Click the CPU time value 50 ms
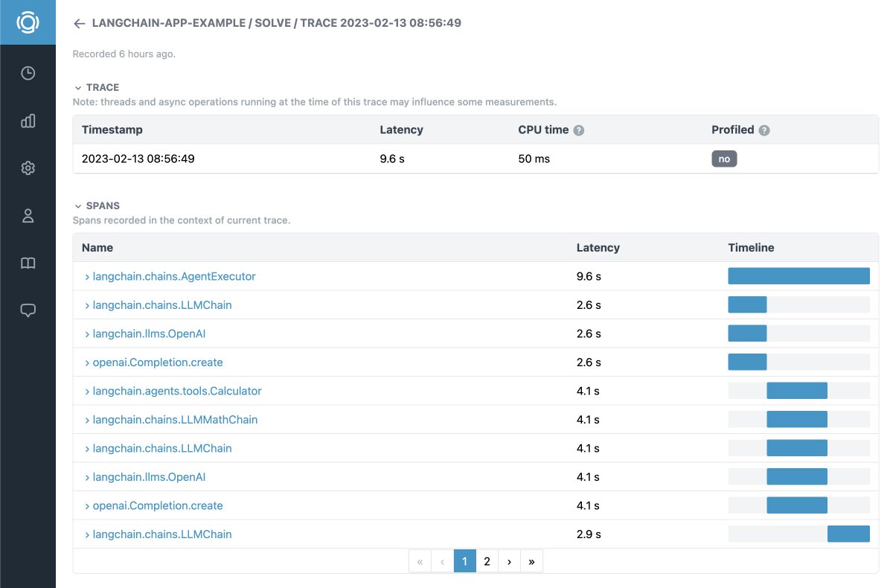Screen dimensions: 893x588 click(x=534, y=159)
